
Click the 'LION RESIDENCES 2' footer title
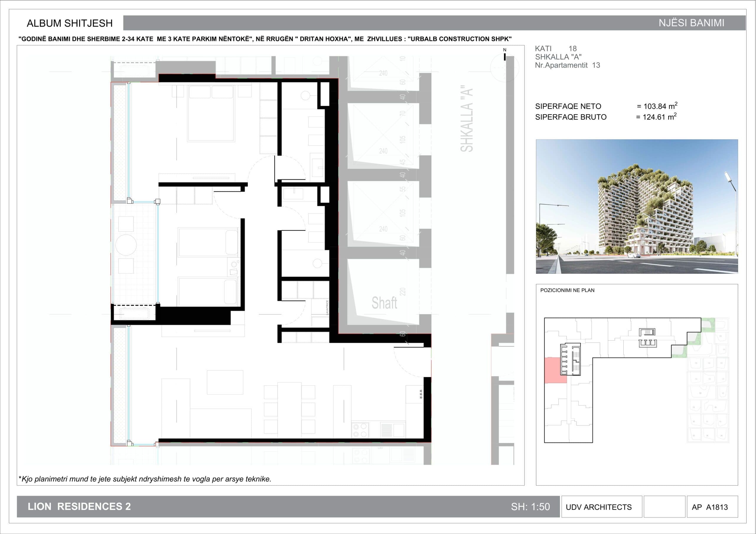tap(79, 506)
